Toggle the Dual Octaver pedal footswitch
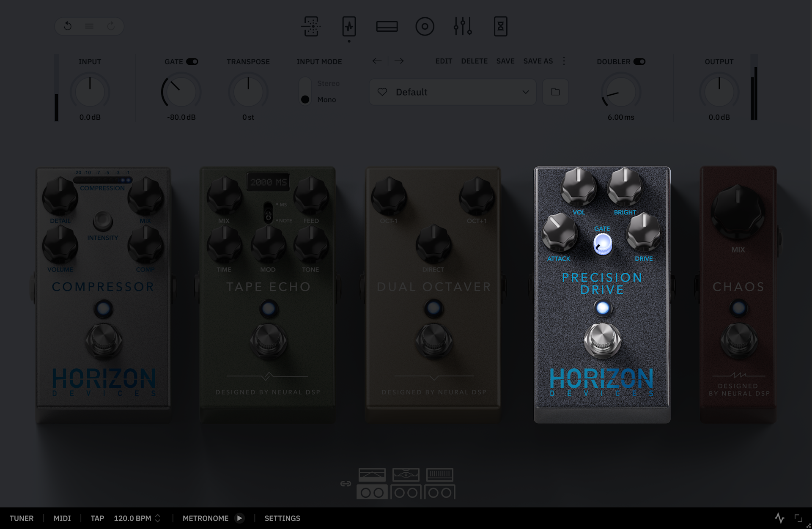Viewport: 812px width, 529px height. point(433,340)
